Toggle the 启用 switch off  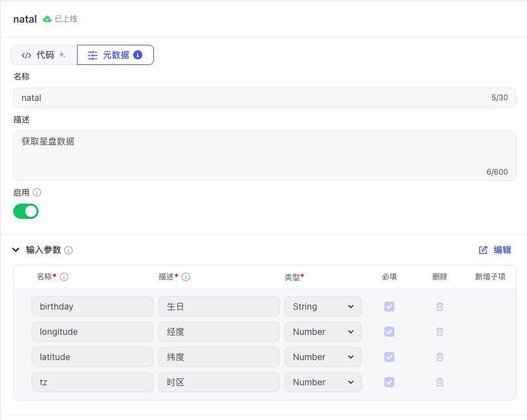(x=26, y=211)
